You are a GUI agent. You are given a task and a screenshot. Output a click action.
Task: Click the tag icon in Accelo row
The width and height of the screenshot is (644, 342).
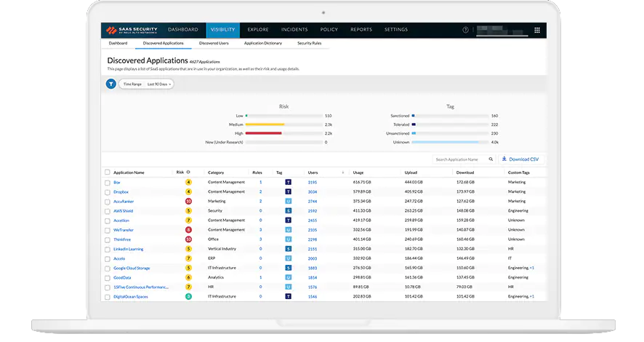[x=289, y=258]
